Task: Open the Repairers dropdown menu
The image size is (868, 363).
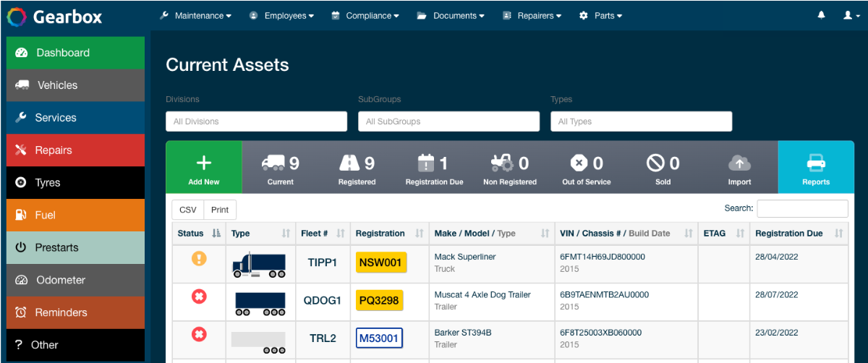Action: coord(532,16)
